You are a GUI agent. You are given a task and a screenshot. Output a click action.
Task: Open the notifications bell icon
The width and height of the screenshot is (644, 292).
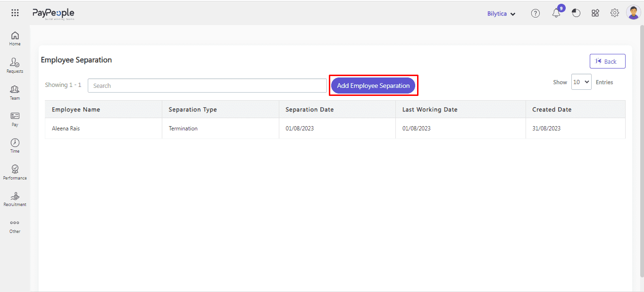[556, 13]
